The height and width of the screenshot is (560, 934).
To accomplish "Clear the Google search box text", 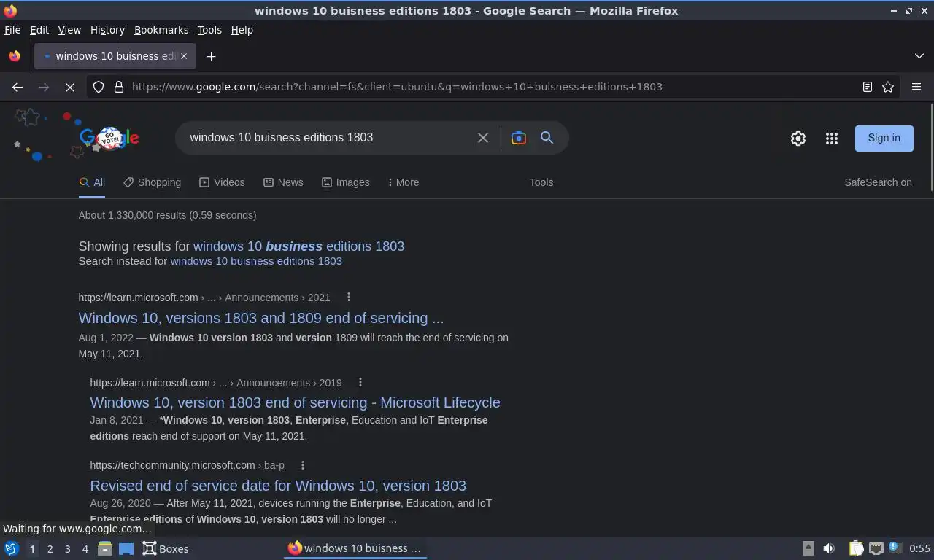I will point(483,138).
